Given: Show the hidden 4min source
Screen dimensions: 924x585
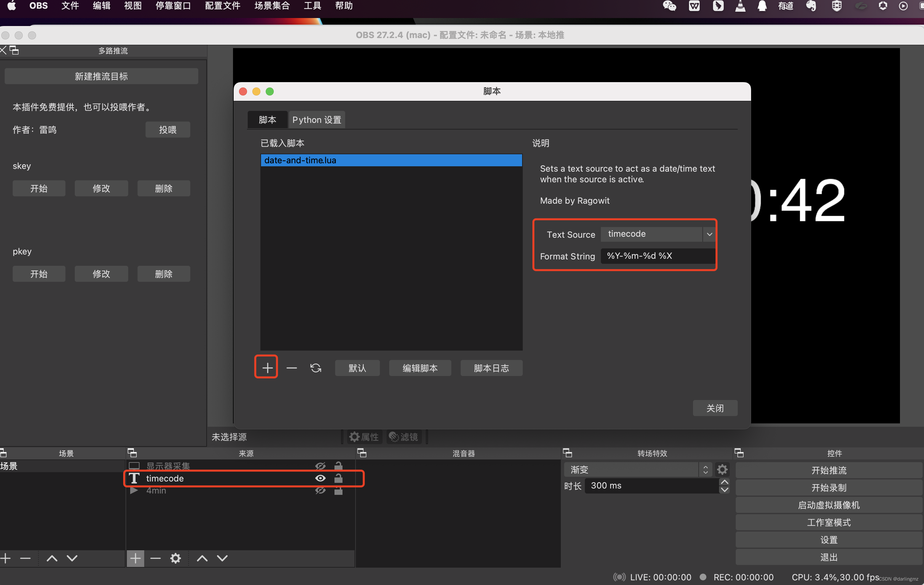Looking at the screenshot, I should (320, 491).
